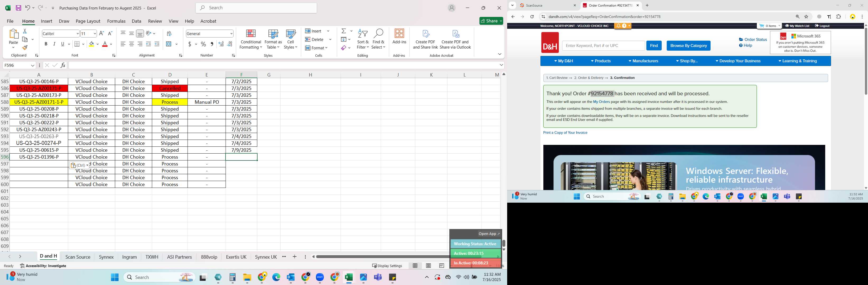Click Print a Copy of Your Invoice
This screenshot has width=868, height=285.
pyautogui.click(x=565, y=132)
